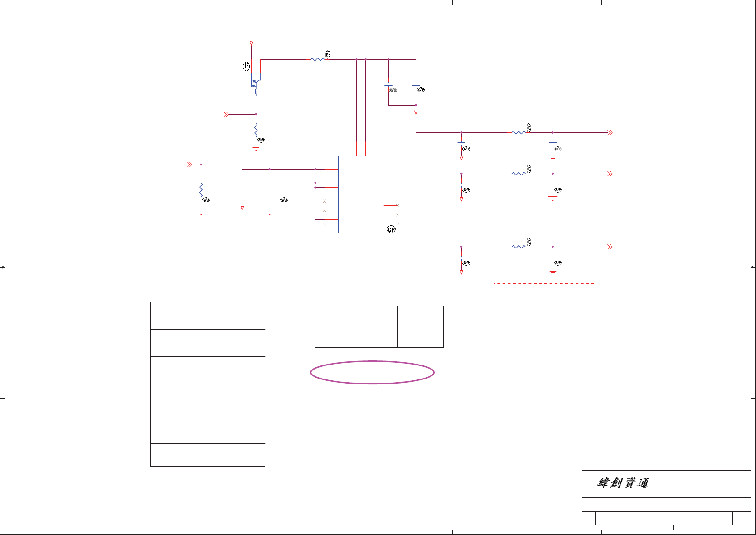
Task: Click the input port arrow below the transistor
Action: [226, 115]
